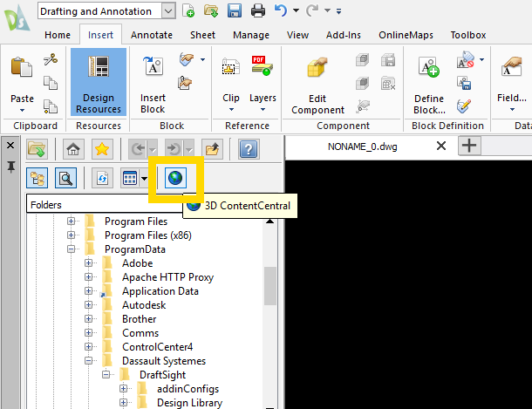Switch to the View ribbon tab
Viewport: 532px width, 409px height.
tap(297, 35)
